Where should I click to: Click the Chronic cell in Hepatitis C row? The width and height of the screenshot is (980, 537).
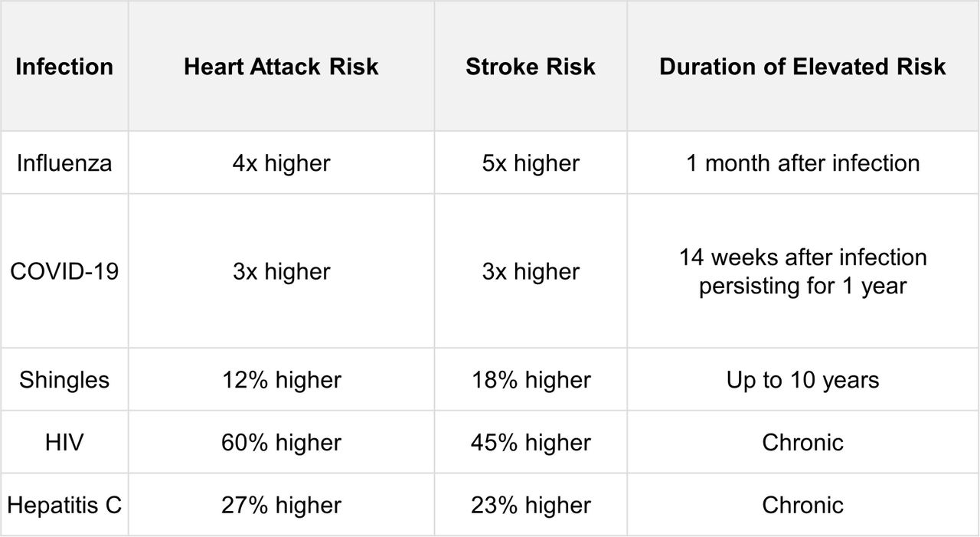tap(802, 506)
